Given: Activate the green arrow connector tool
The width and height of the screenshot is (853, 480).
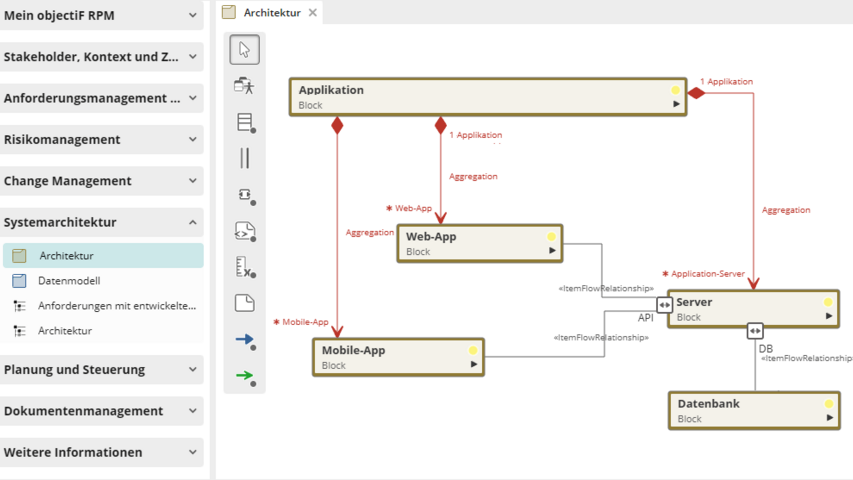Looking at the screenshot, I should click(x=244, y=376).
